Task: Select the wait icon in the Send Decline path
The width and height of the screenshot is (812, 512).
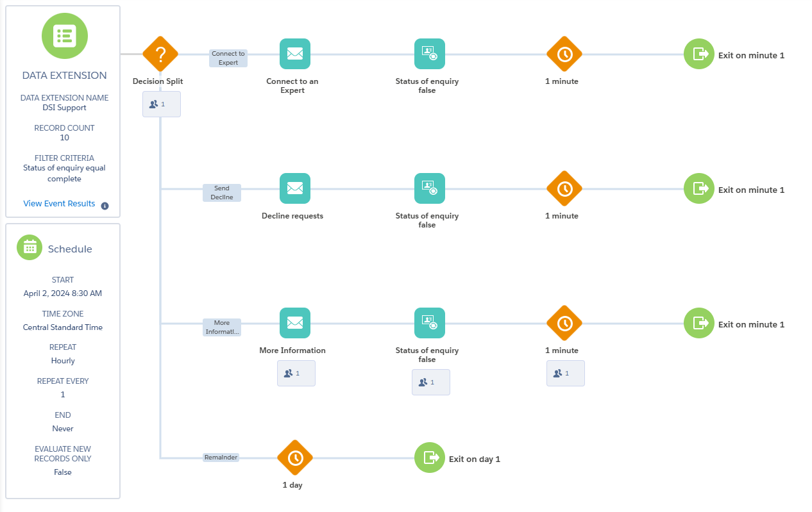Action: pyautogui.click(x=564, y=189)
